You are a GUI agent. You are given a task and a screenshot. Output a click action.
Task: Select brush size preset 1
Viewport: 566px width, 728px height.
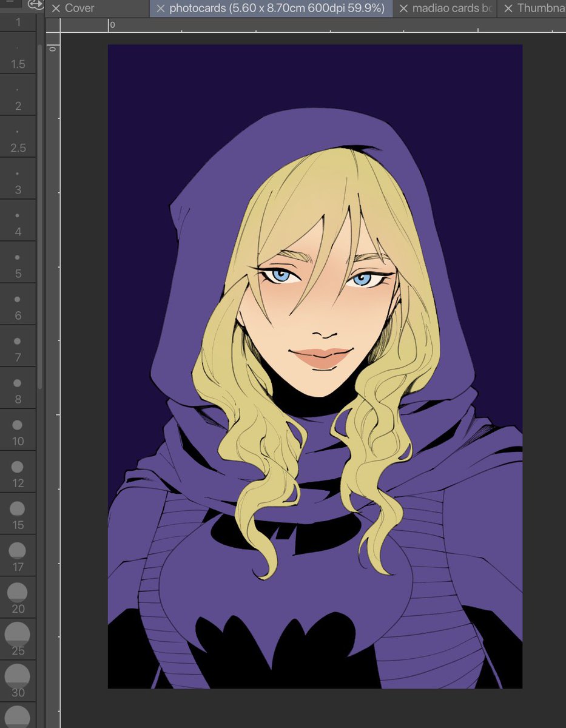(x=18, y=23)
